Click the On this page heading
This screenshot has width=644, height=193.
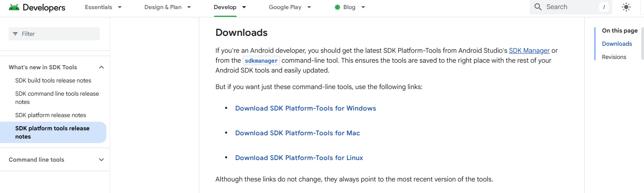point(620,31)
